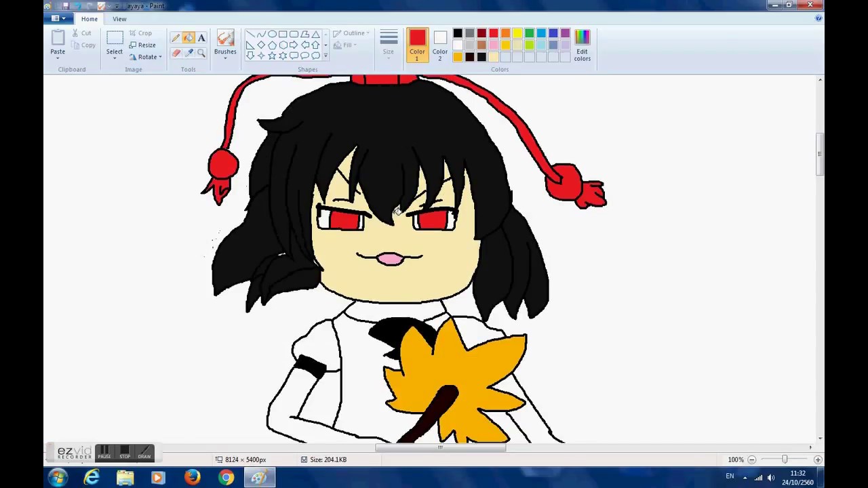
Task: Open the Brushes dropdown arrow
Action: click(x=225, y=58)
